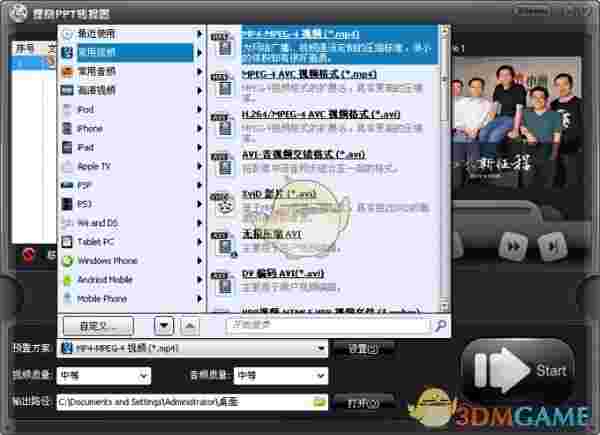Select the MPEG-4 AVC video format (*.mp4) entry
Screen dimensions: 600x435
pos(321,85)
